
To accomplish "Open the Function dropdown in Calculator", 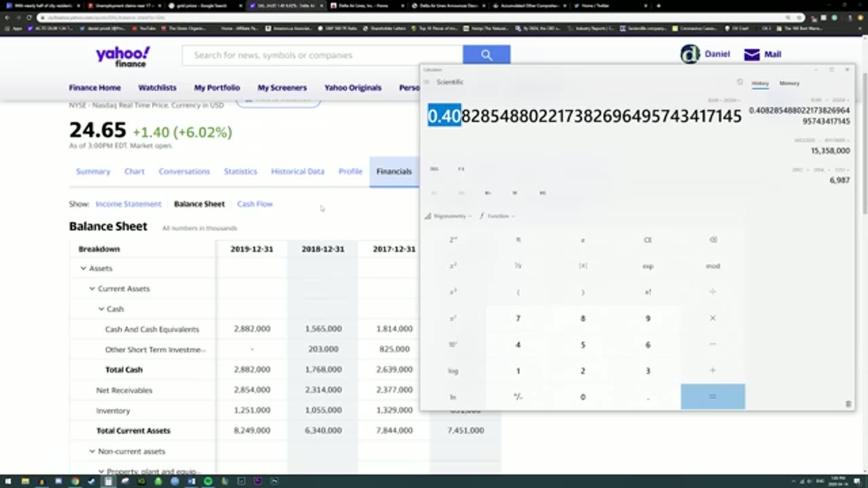I will point(497,216).
